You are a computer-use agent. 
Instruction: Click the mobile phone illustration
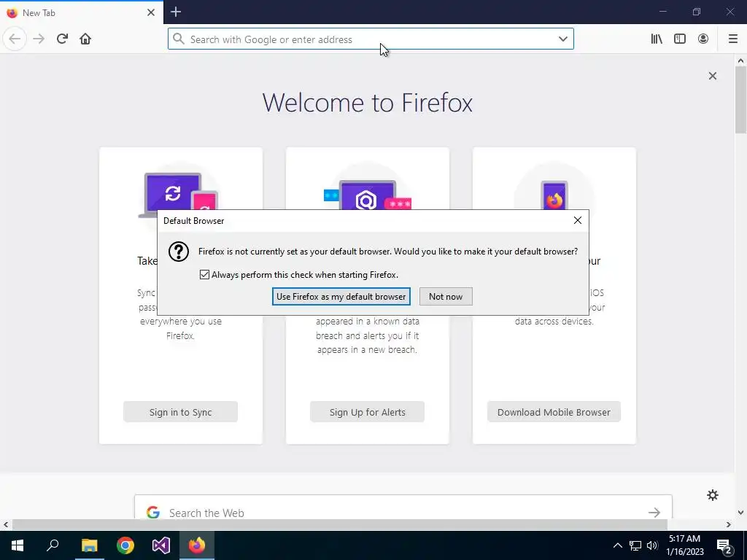pyautogui.click(x=554, y=195)
